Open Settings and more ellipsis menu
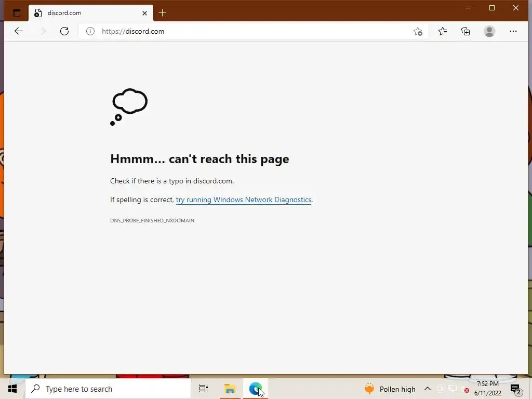 tap(513, 31)
